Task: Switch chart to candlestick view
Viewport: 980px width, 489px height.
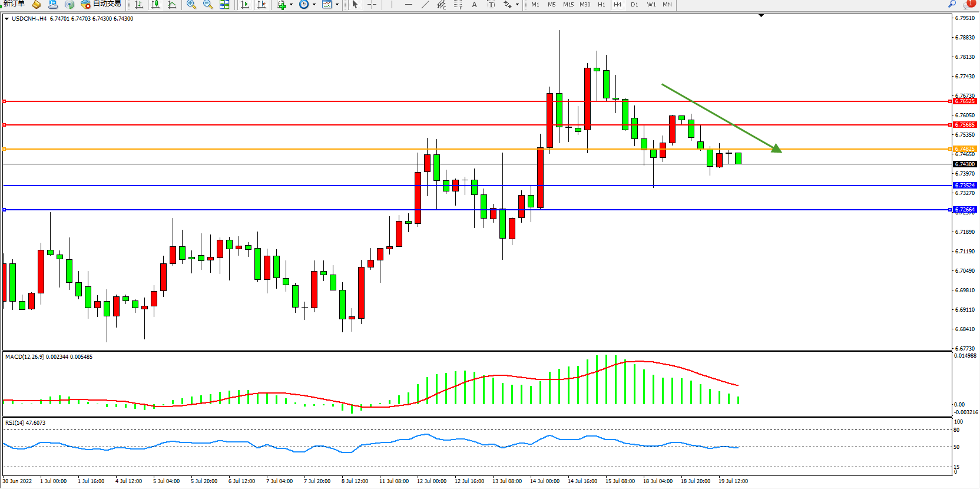Action: click(155, 4)
